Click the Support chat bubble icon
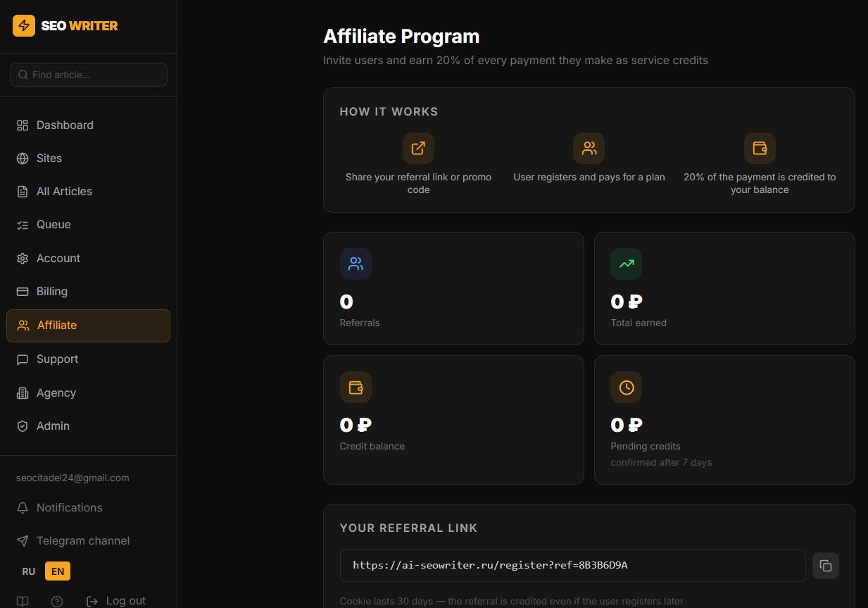868x608 pixels. tap(23, 359)
